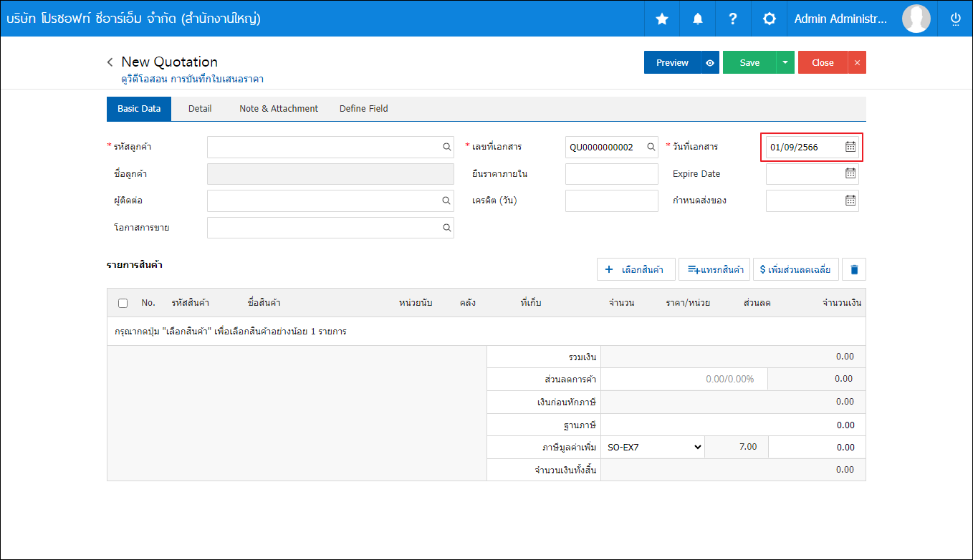Click the company name in header bar

(x=133, y=19)
